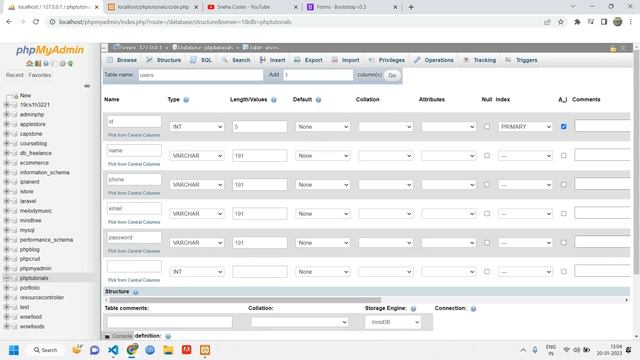Open the Export tab
The height and width of the screenshot is (360, 640).
pyautogui.click(x=308, y=60)
